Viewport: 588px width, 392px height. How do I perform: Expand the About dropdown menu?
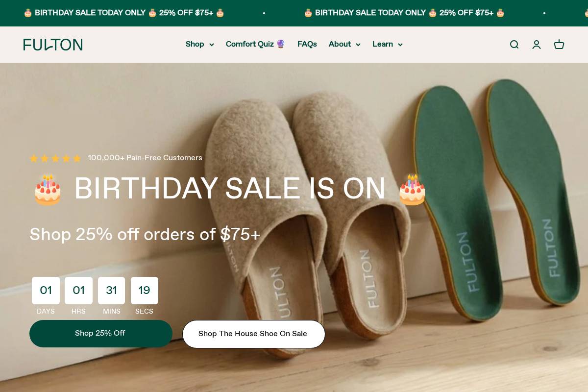pyautogui.click(x=344, y=45)
